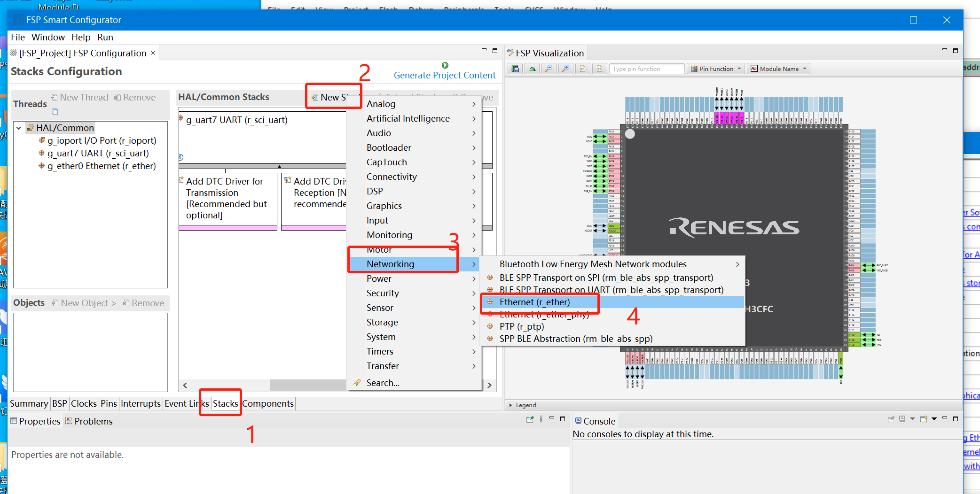The image size is (980, 494).
Task: Click the info icon in g_uart7 stack box
Action: (x=181, y=157)
